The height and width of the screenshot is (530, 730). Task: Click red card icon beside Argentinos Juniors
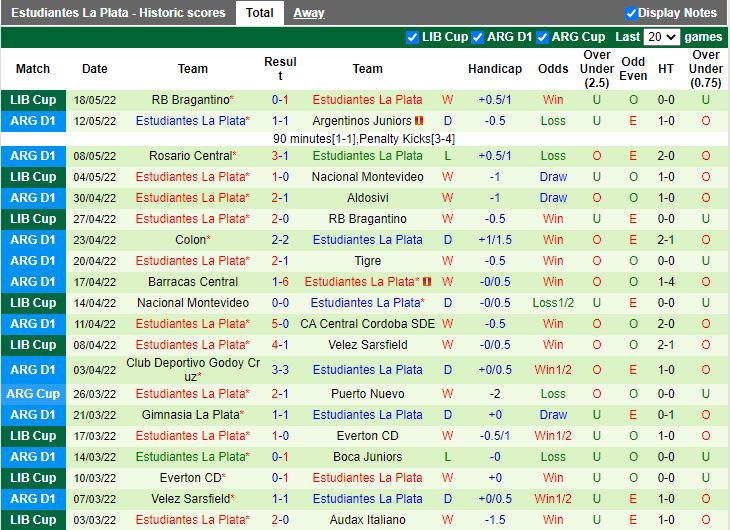tap(419, 121)
